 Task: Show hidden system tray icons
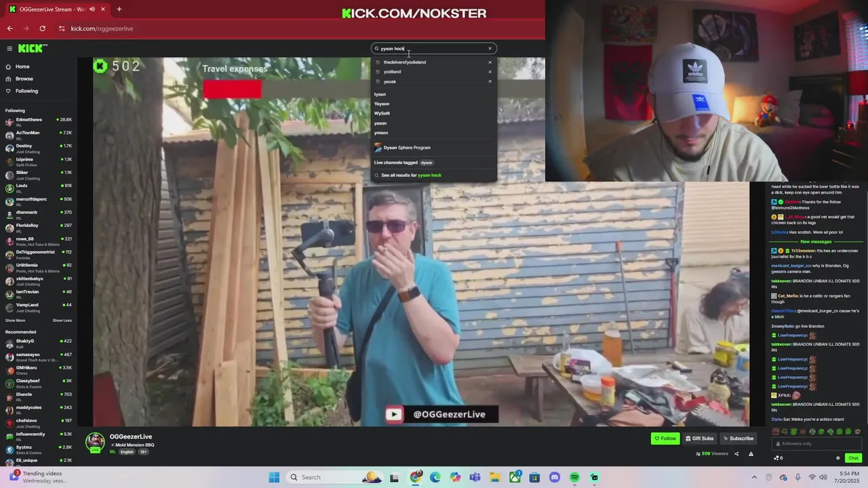coord(754,477)
